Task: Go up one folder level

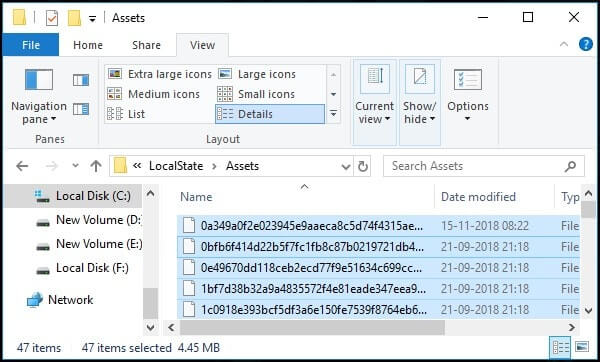Action: point(96,166)
